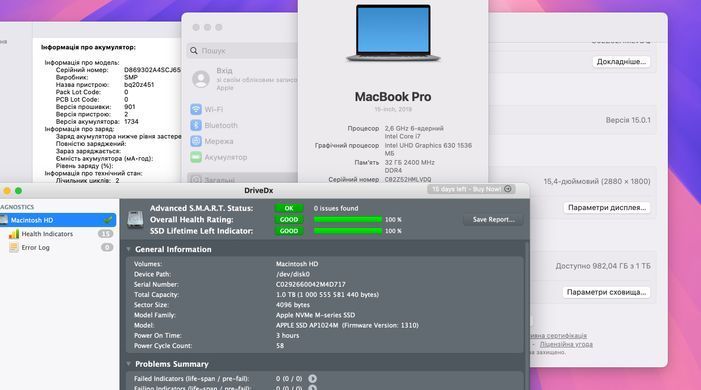Image resolution: width=701 pixels, height=390 pixels.
Task: Click the MacBook Pro laptop image
Action: tap(393, 34)
